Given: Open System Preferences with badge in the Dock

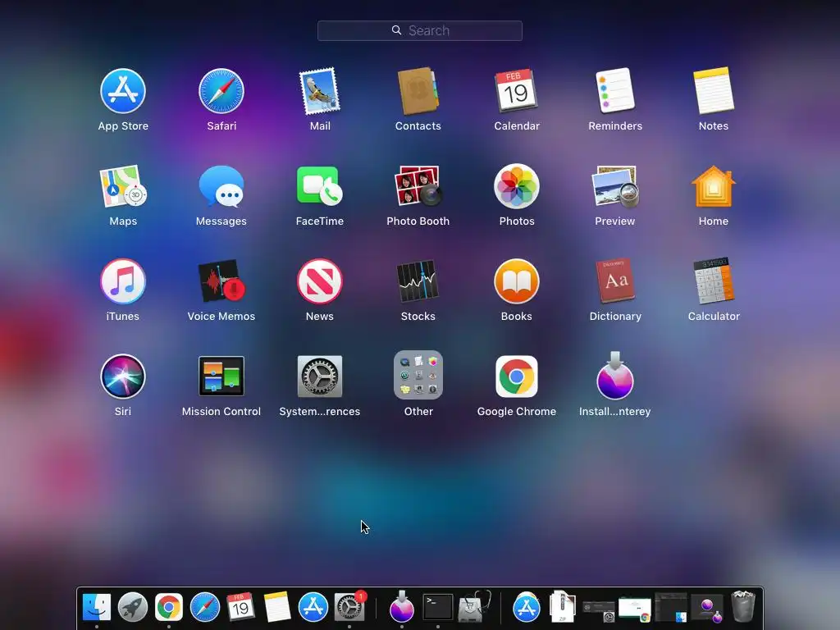Looking at the screenshot, I should click(349, 607).
